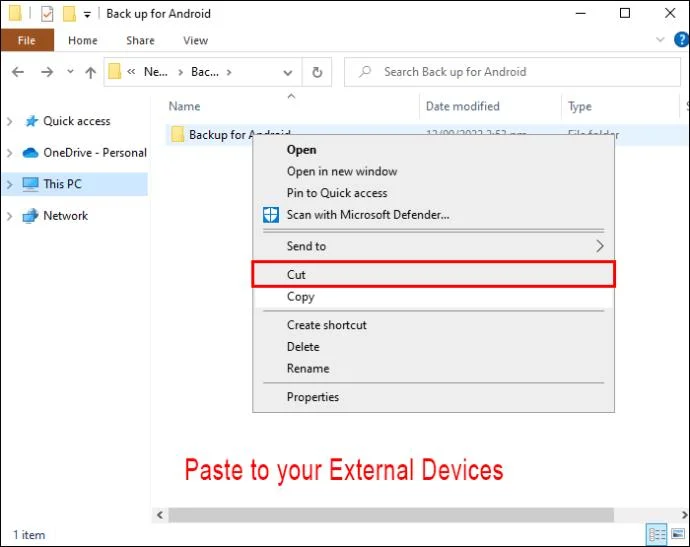
Task: Sort by the Type column header
Action: (x=580, y=106)
